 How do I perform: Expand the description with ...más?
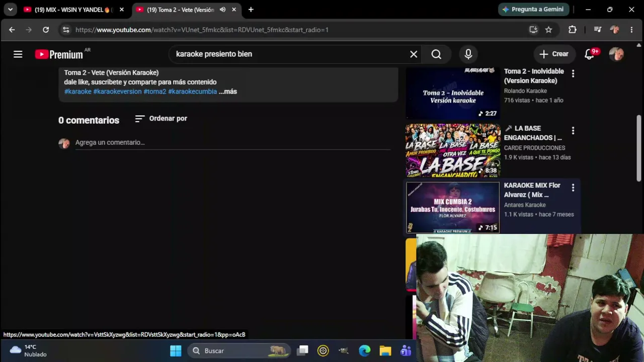(228, 92)
